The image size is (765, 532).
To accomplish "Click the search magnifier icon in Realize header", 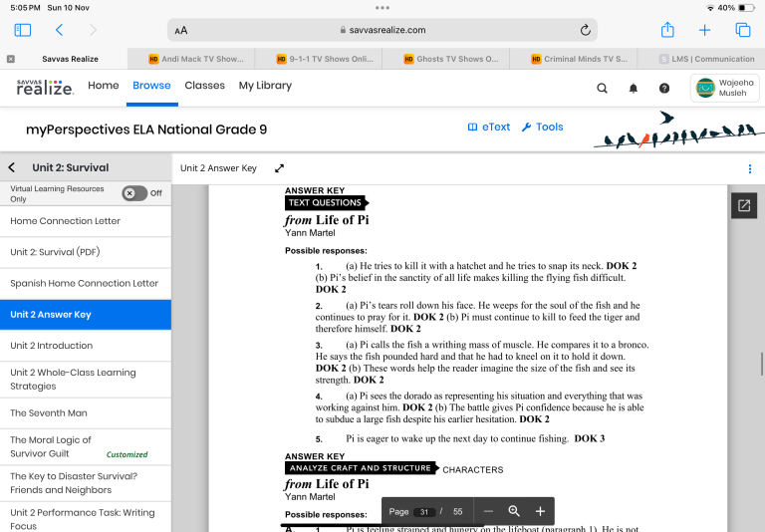I will [602, 88].
